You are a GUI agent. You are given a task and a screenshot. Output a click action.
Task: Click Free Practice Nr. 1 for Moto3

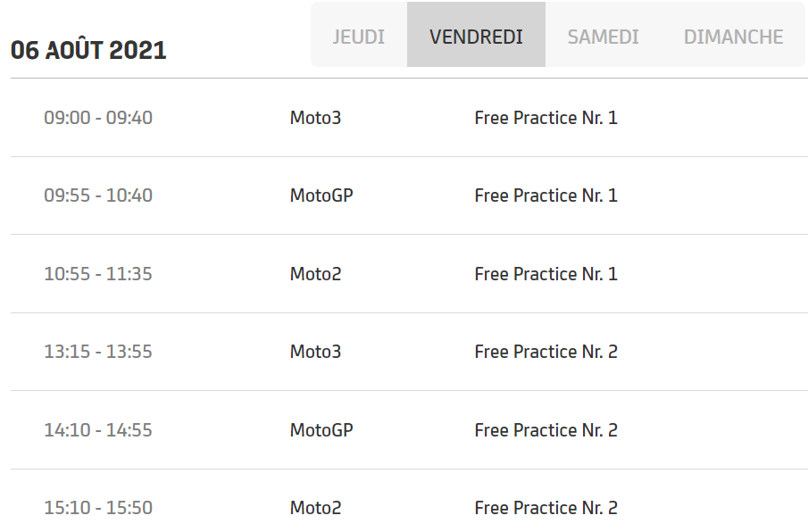click(x=546, y=118)
